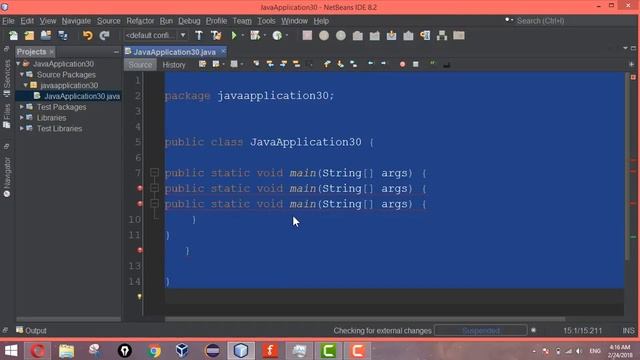Open Chrome from the taskbar
This screenshot has width=640, height=360.
coord(154,351)
